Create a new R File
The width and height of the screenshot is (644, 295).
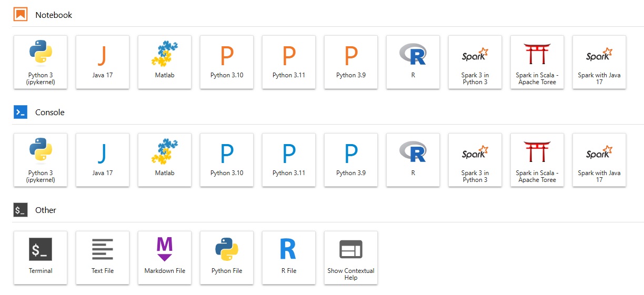(289, 257)
